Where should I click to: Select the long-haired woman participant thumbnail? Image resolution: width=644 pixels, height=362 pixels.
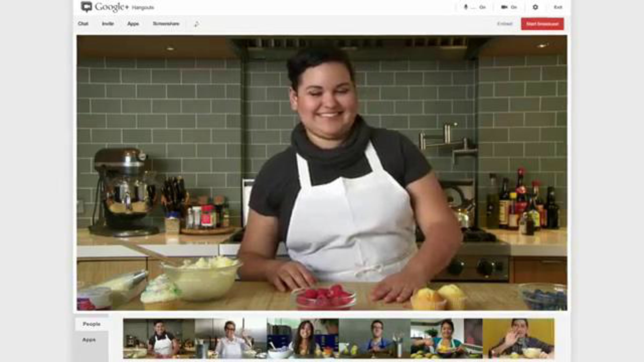303,338
